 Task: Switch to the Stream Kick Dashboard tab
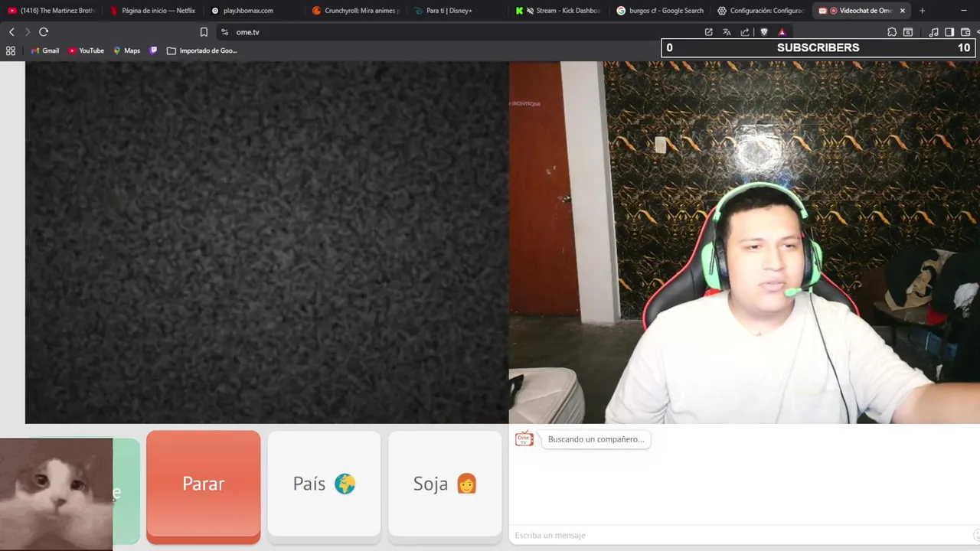(x=557, y=11)
